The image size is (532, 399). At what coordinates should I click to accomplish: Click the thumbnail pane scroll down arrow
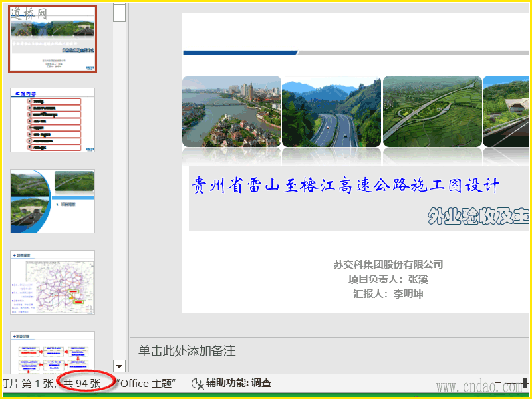(x=120, y=366)
